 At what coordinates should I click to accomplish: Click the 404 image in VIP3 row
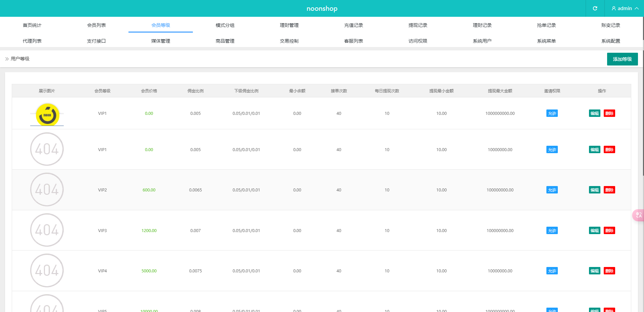(x=47, y=230)
